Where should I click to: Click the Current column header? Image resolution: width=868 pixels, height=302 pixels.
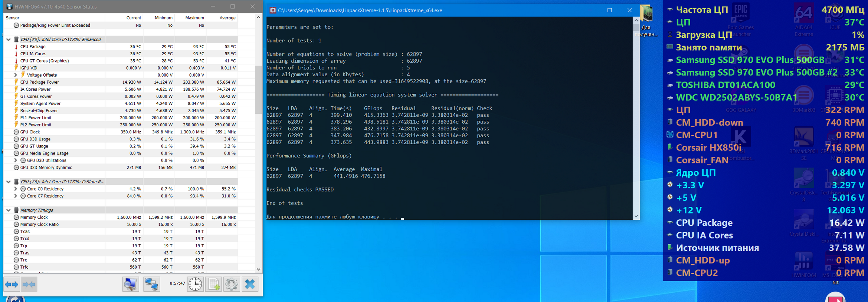point(124,18)
